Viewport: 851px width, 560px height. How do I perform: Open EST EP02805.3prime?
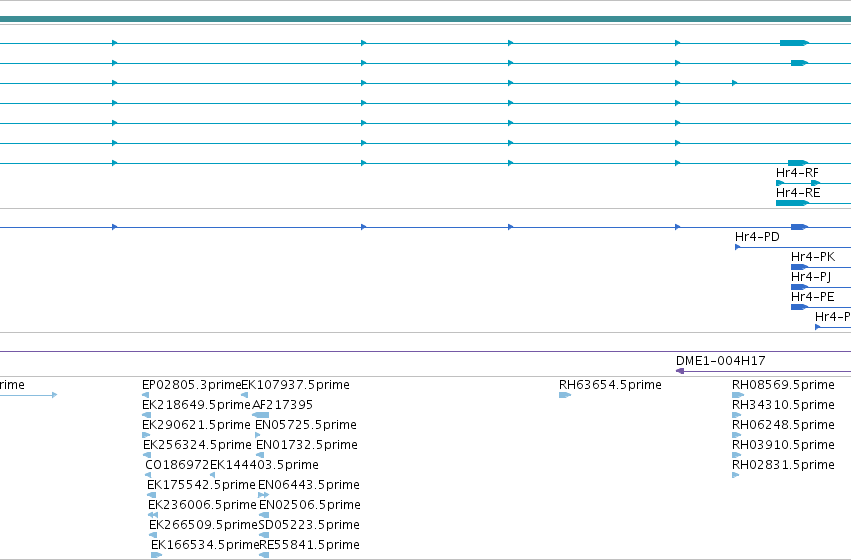pos(192,385)
